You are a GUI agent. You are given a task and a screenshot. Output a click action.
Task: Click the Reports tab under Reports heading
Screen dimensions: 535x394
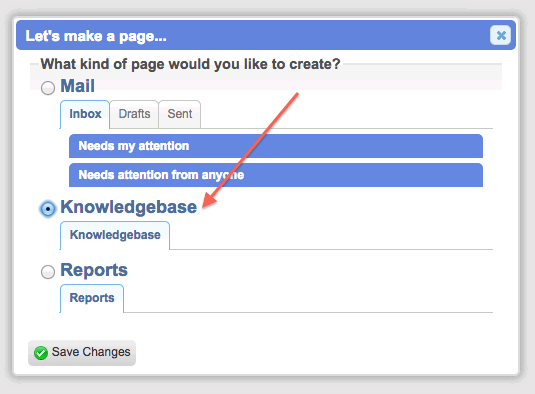[x=92, y=298]
